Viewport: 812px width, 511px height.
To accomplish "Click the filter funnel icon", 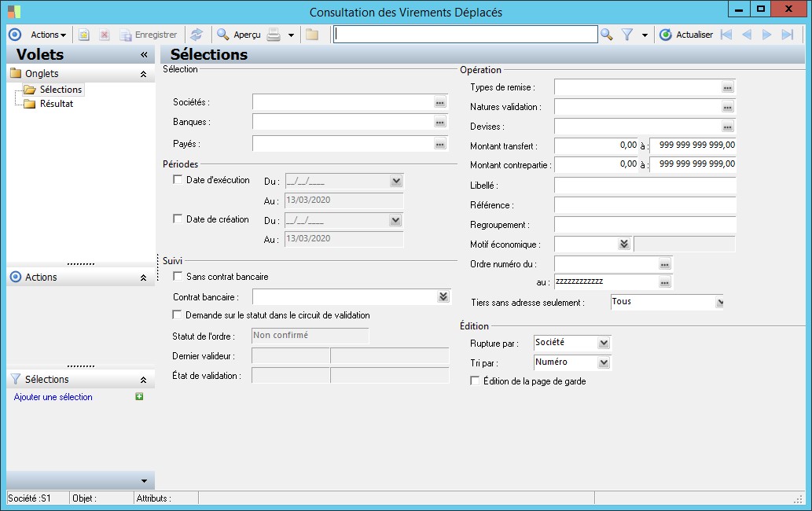I will tap(627, 35).
